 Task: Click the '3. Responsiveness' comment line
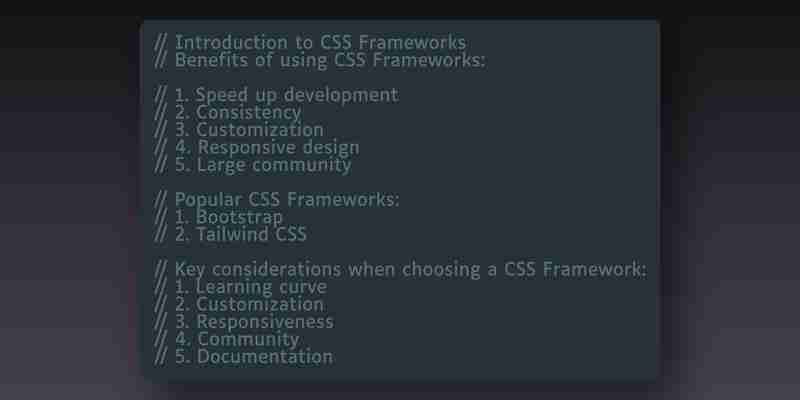click(244, 321)
